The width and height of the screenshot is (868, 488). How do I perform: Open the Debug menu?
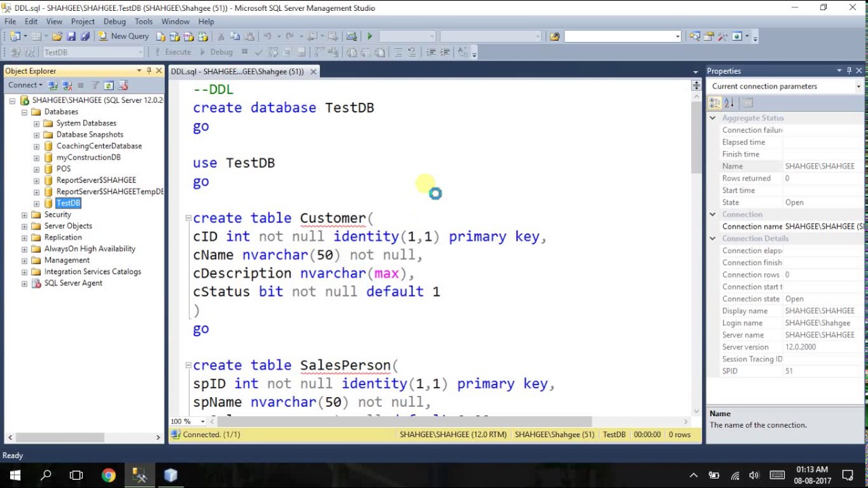click(115, 21)
